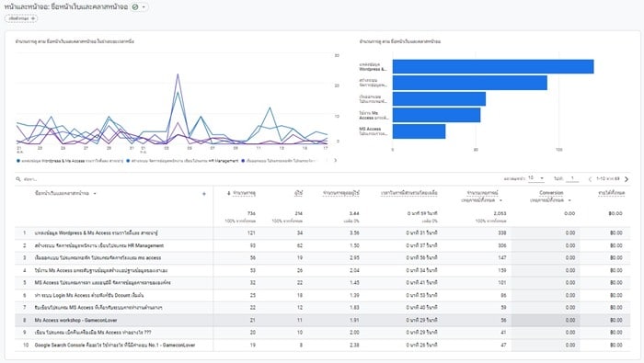Click the add filter chip with plus sign
The width and height of the screenshot is (644, 363).
(21, 18)
